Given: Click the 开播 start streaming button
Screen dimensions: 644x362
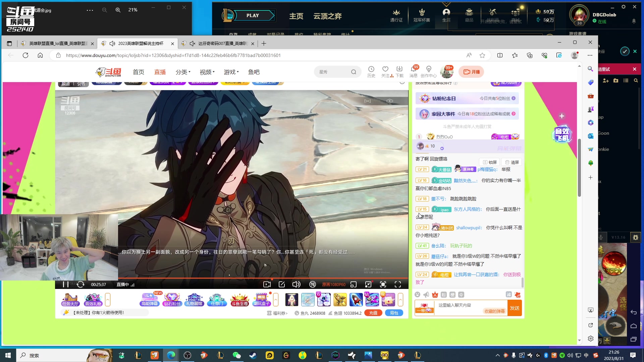Looking at the screenshot, I should coord(471,72).
